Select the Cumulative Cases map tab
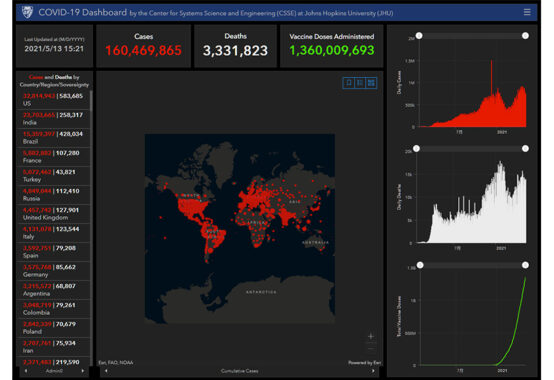The width and height of the screenshot is (554, 380). [240, 371]
